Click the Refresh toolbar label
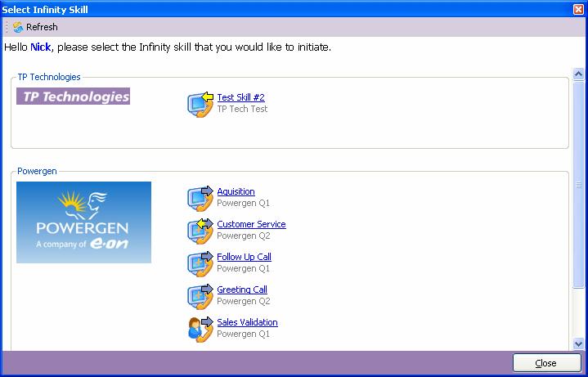This screenshot has width=588, height=377. tap(42, 27)
